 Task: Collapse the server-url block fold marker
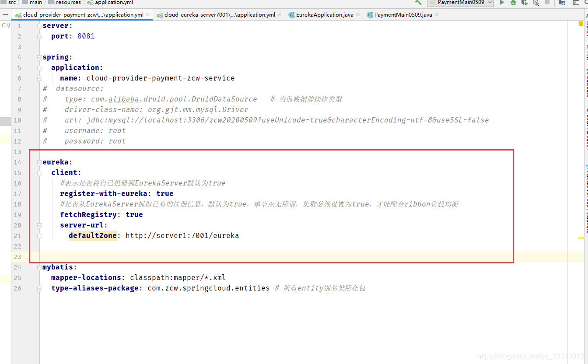[x=39, y=225]
